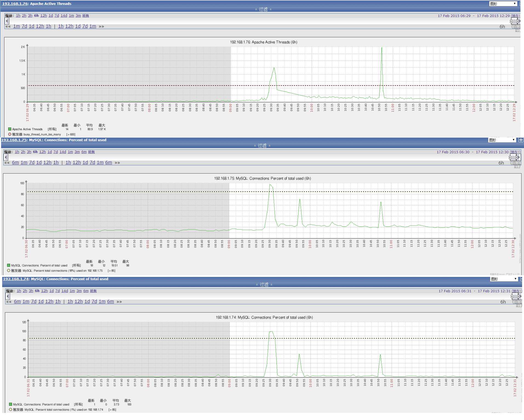Click scroll-left arrow in Apache Active Threads timeline
Viewport: 524px width, 420px height.
[x=7, y=21]
